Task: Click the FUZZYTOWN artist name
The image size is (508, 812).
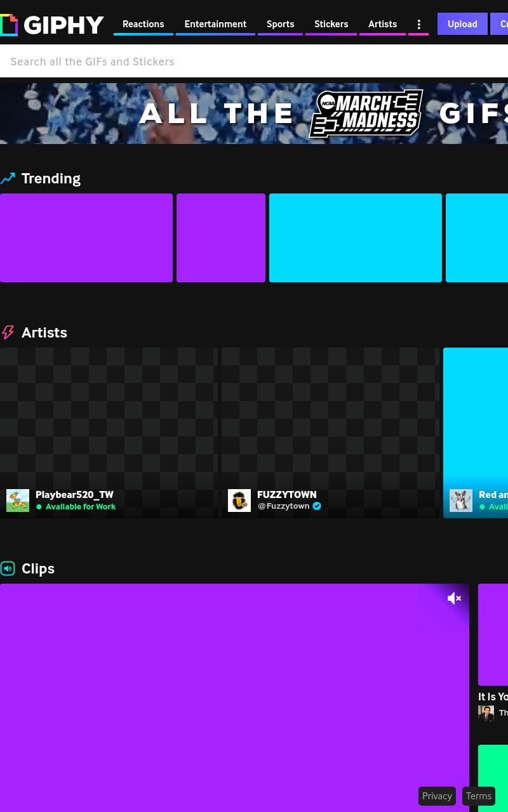Action: 287,495
